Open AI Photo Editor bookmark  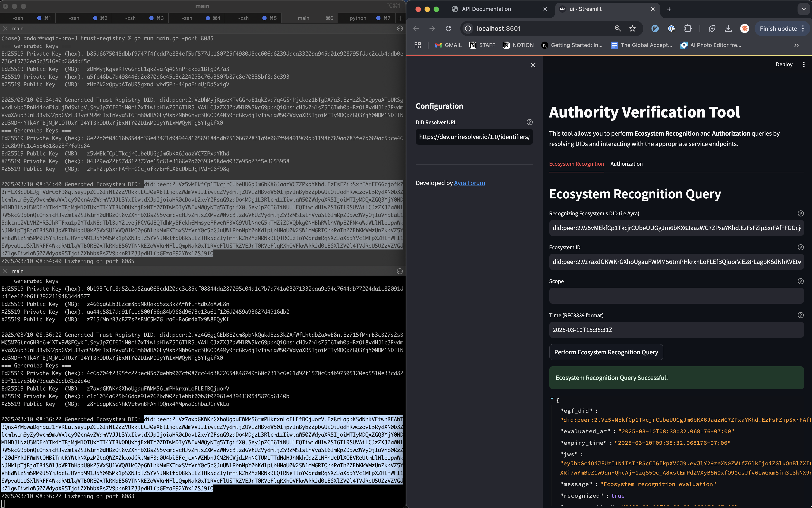(711, 45)
